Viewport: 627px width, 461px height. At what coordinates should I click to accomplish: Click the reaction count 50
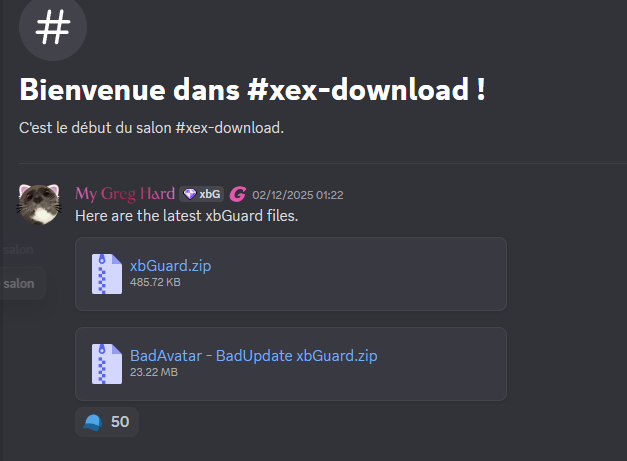[120, 422]
